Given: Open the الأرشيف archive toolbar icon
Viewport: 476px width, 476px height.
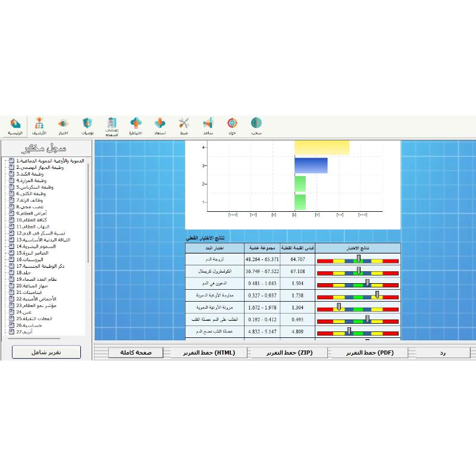Looking at the screenshot, I should [x=39, y=126].
